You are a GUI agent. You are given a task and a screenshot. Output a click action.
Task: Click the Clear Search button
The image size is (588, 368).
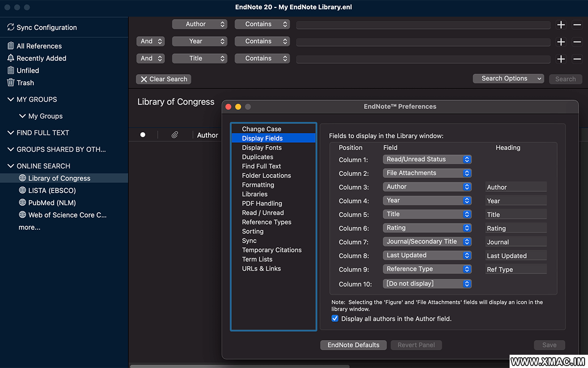tap(164, 79)
